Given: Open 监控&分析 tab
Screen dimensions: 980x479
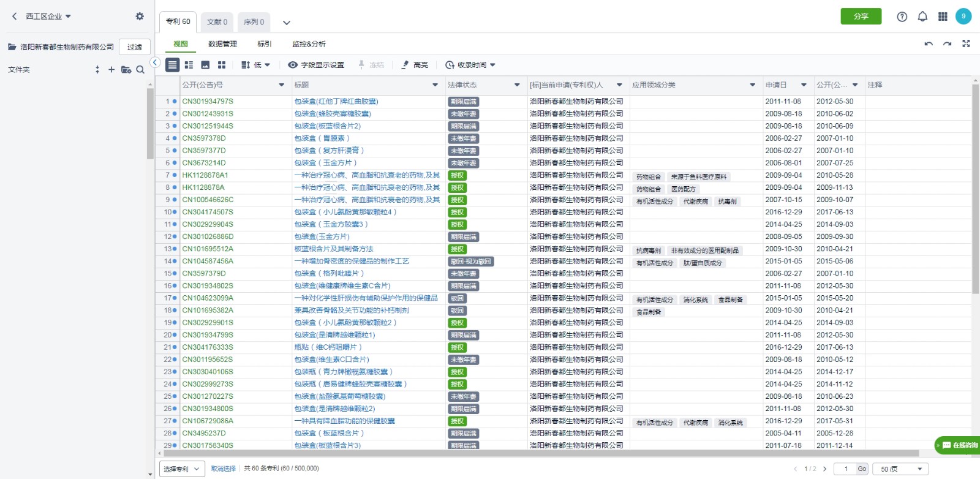Looking at the screenshot, I should click(x=309, y=44).
